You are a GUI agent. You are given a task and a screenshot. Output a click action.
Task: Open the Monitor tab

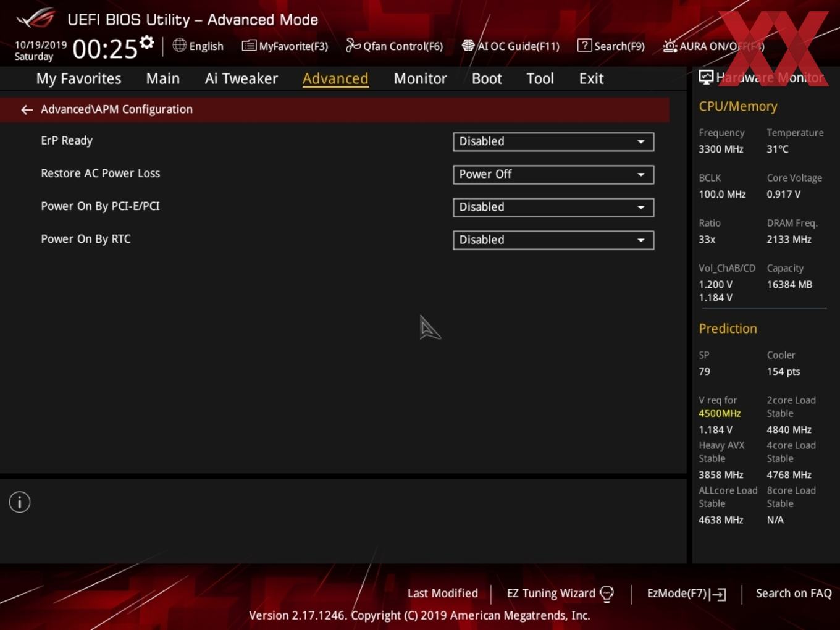(421, 78)
